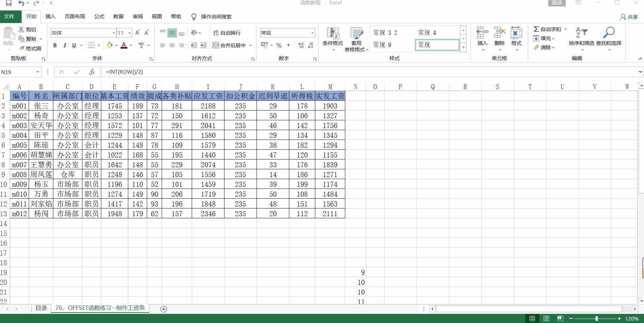Click the comma style icon
The width and height of the screenshot is (644, 323).
pos(288,45)
